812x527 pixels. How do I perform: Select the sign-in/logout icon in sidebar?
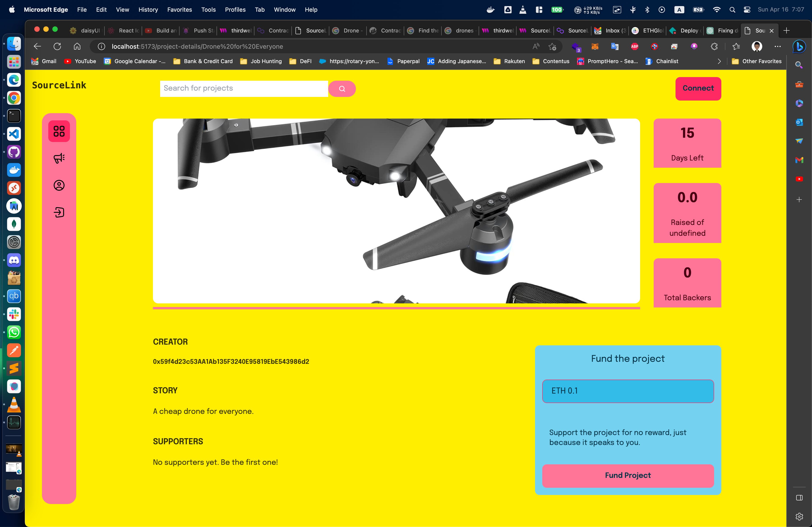tap(59, 211)
